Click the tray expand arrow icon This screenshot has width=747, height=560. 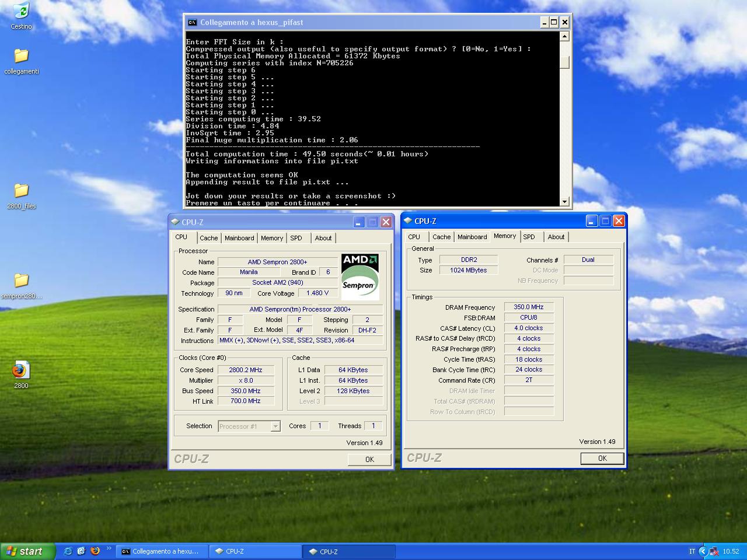click(x=703, y=551)
